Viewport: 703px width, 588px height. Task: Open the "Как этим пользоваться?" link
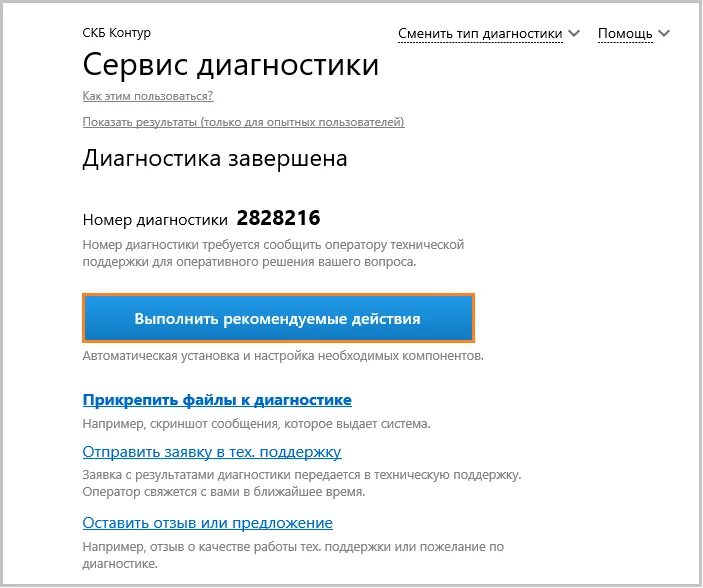click(148, 96)
